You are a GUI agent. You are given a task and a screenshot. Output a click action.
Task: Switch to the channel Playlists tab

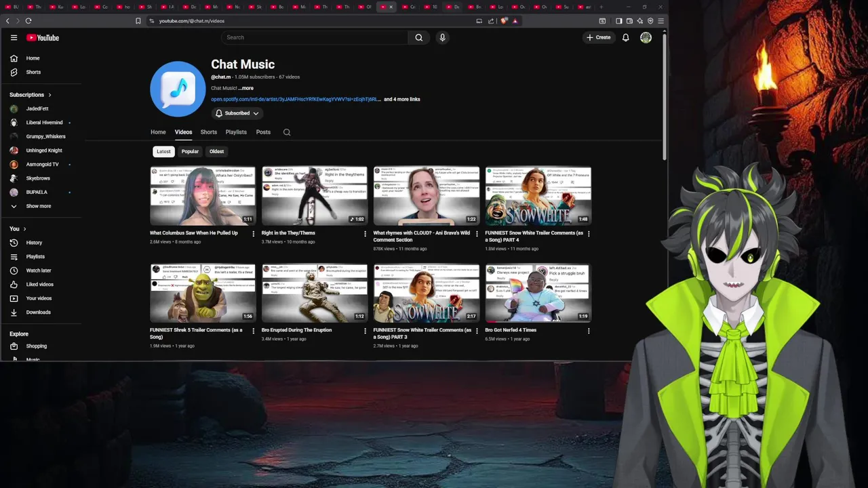236,132
